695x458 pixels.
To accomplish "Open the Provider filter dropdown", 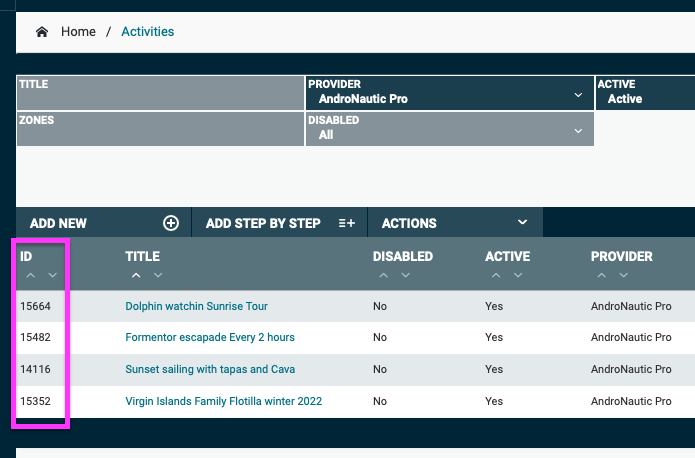I will coord(578,95).
